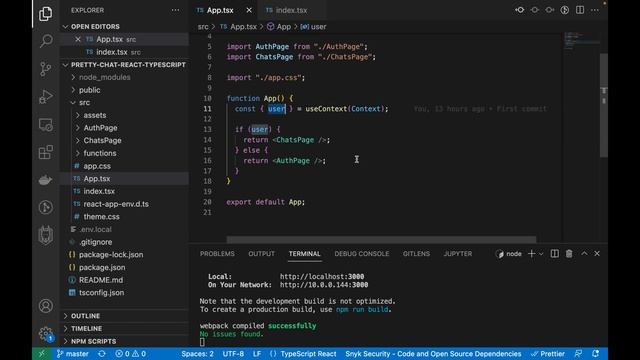This screenshot has width=640, height=360.
Task: Open theme.css file
Action: 124,217
